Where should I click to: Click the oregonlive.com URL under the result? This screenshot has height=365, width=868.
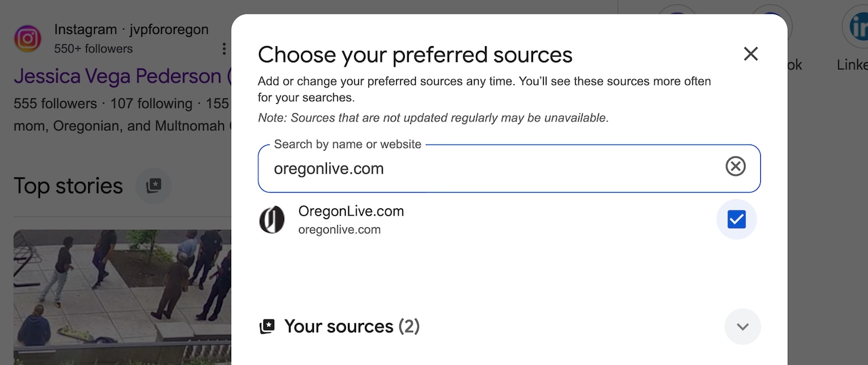click(339, 230)
